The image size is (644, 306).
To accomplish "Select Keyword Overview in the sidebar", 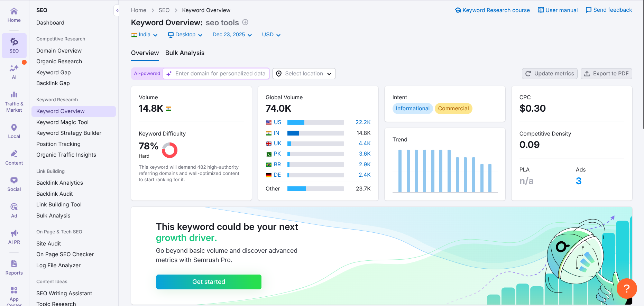I will point(74,111).
